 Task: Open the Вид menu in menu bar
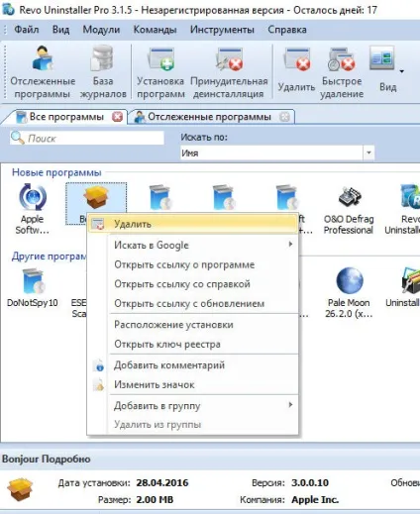coord(60,30)
